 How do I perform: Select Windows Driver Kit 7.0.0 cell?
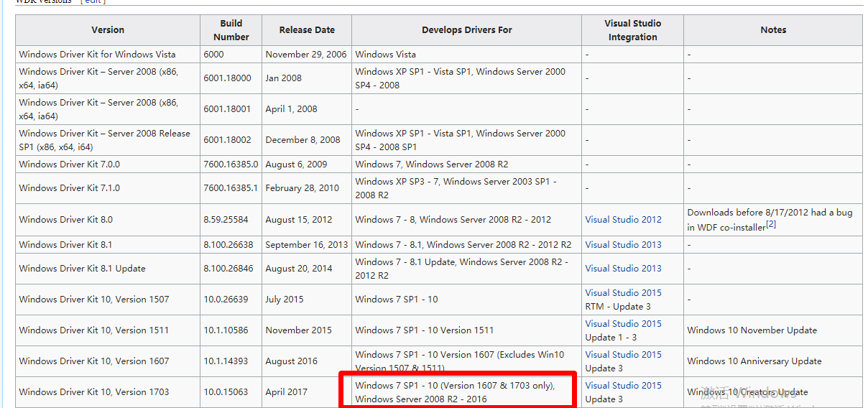coord(108,164)
